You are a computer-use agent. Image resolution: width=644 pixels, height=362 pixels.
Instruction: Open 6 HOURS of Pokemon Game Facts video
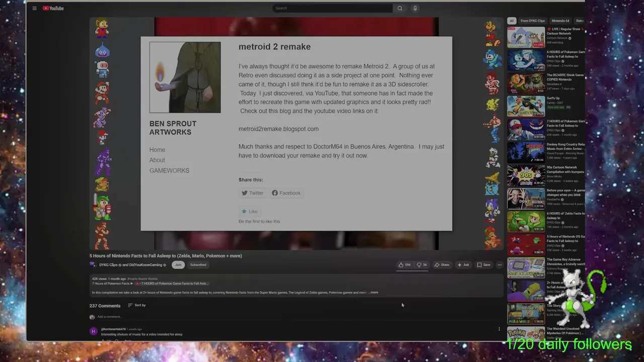click(x=526, y=60)
